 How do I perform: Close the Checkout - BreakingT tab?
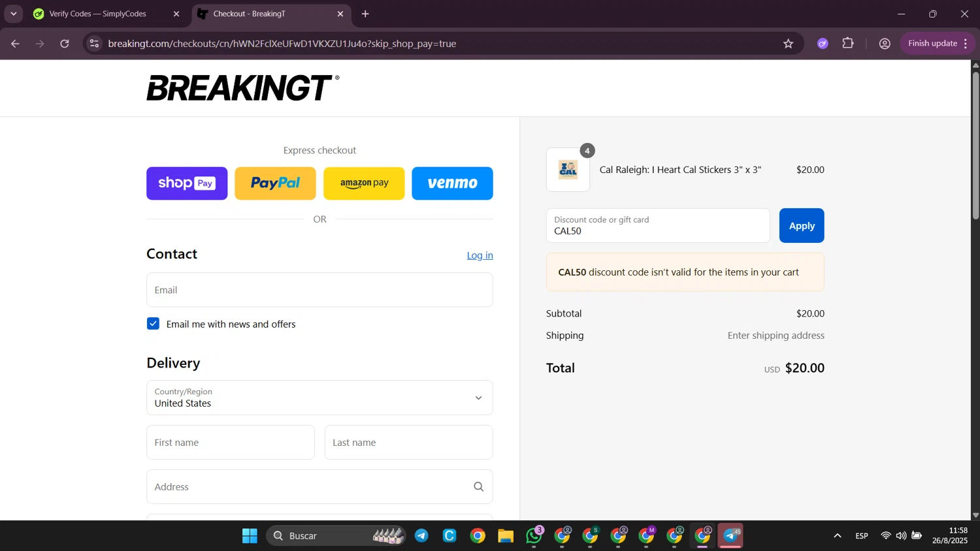click(340, 14)
